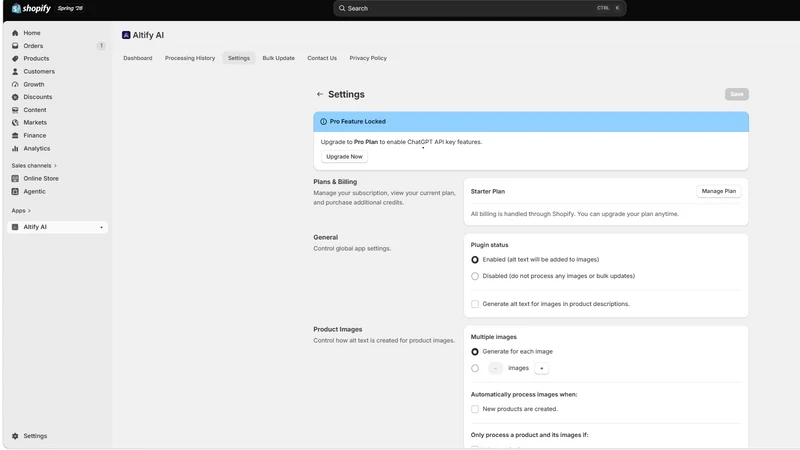Increase images count with plus button

[x=542, y=368]
